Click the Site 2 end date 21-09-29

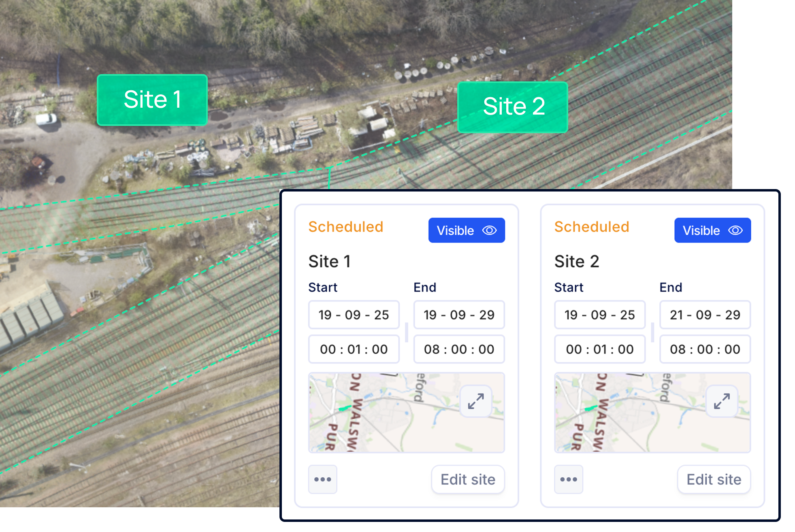coord(705,315)
